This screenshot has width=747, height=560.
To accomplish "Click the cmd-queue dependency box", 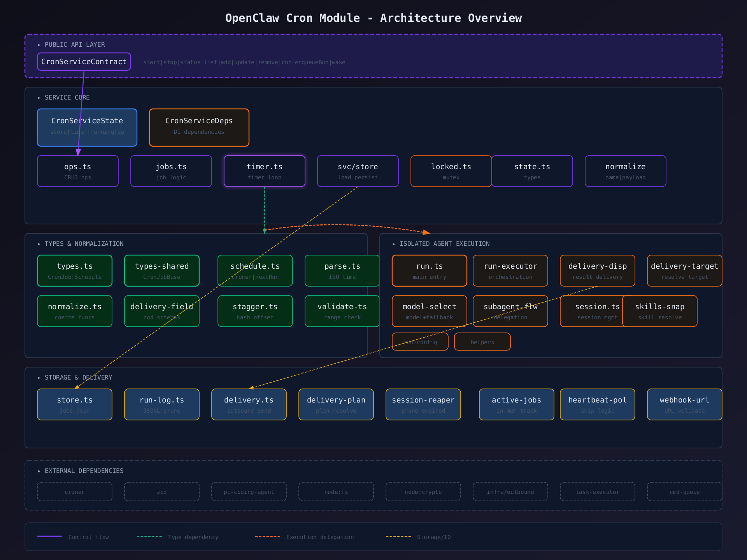I will [x=685, y=492].
